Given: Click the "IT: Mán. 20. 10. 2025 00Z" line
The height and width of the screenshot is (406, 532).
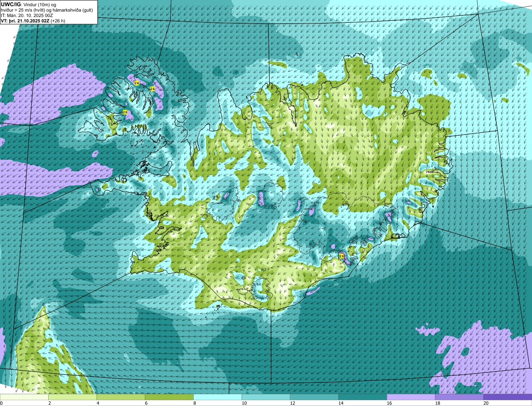Looking at the screenshot, I should pos(27,15).
